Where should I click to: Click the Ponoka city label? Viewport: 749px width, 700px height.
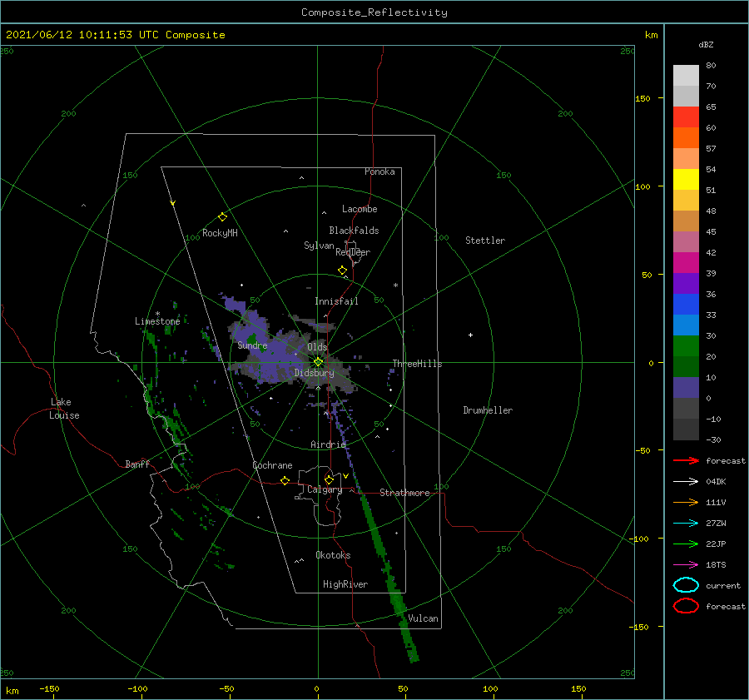pos(379,171)
